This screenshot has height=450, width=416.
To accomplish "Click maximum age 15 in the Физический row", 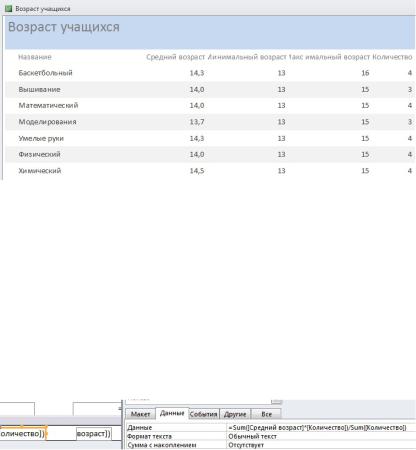I will (365, 154).
